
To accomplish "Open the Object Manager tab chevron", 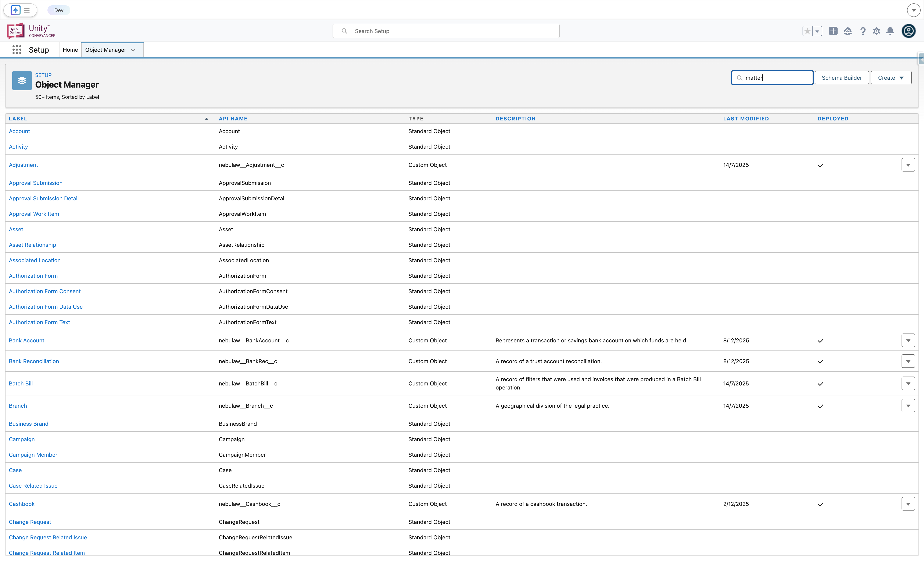I will tap(133, 50).
